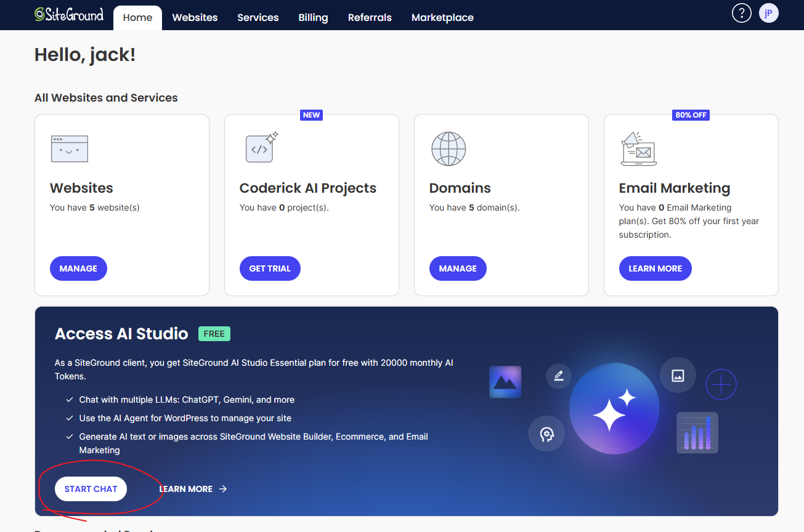Click the SiteGround logo

tap(69, 15)
